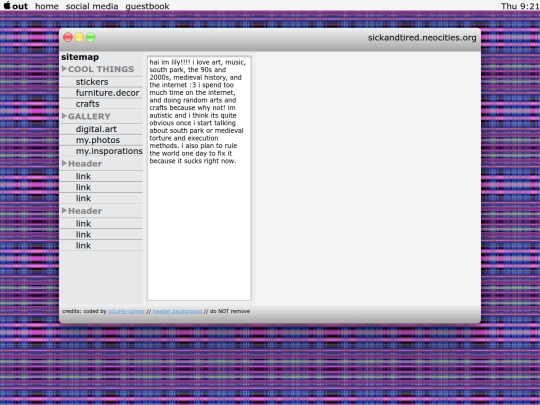The image size is (540, 405).
Task: Open the social media menu item
Action: click(92, 6)
